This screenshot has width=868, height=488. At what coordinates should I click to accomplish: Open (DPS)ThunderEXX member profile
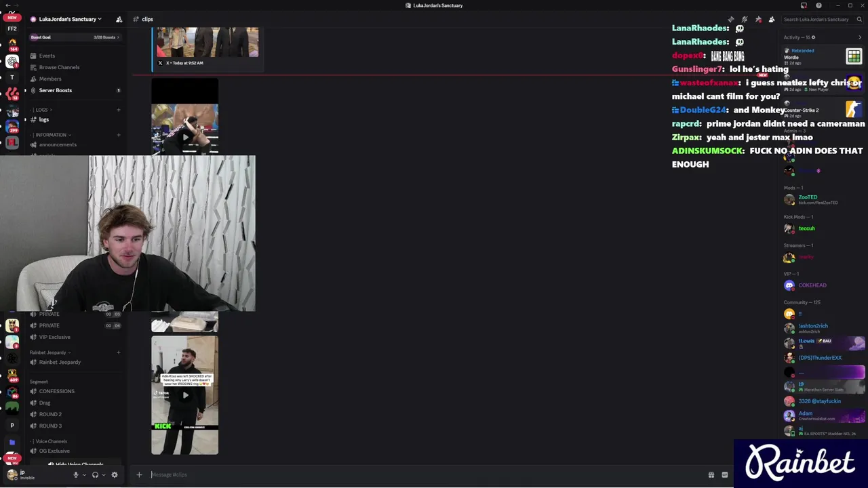coord(823,358)
